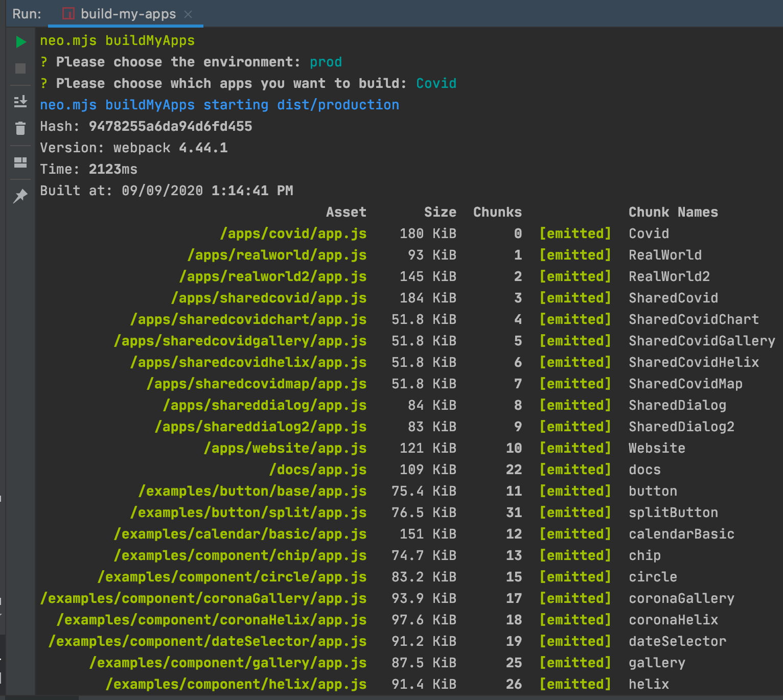Viewport: 783px width, 700px height.
Task: Pin the run tab with the pin icon
Action: [20, 196]
